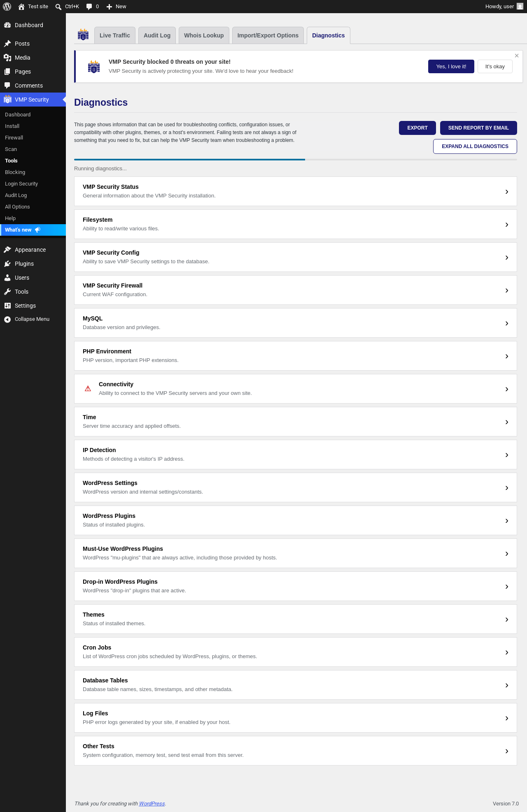Image resolution: width=527 pixels, height=812 pixels.
Task: Open search via magnifier icon
Action: [58, 7]
